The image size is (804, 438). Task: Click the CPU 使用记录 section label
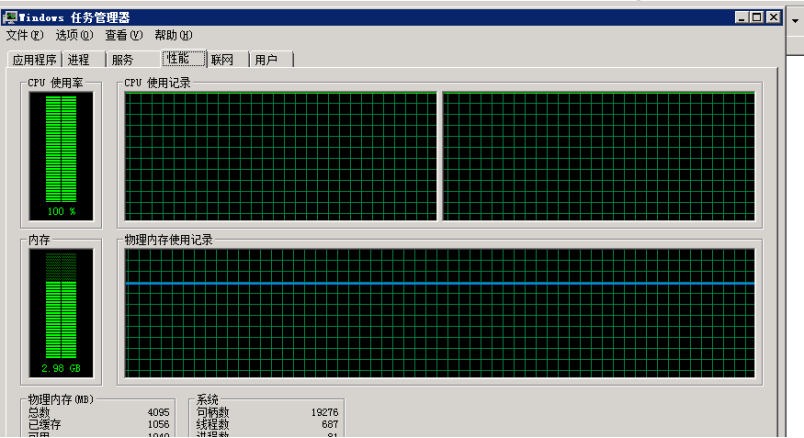[x=157, y=83]
